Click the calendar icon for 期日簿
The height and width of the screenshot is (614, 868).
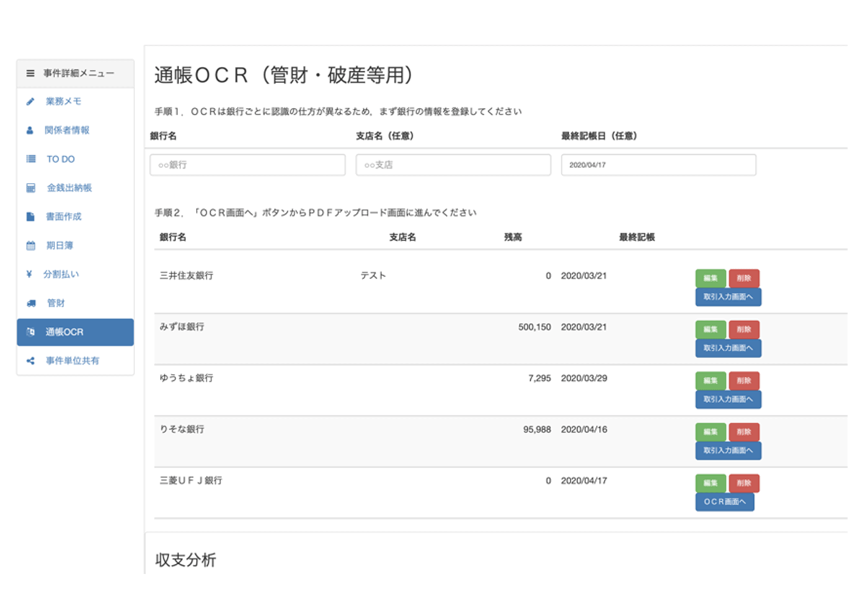[30, 246]
